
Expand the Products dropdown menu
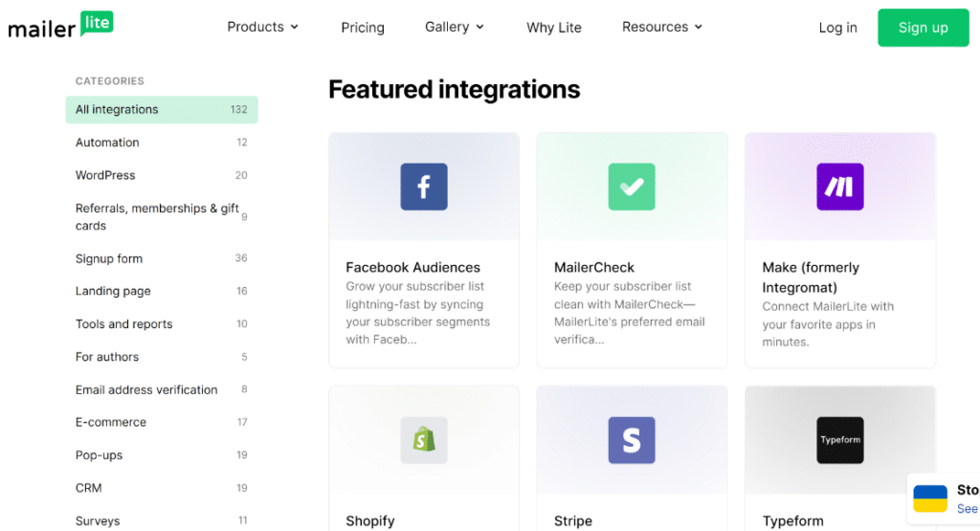pyautogui.click(x=263, y=27)
